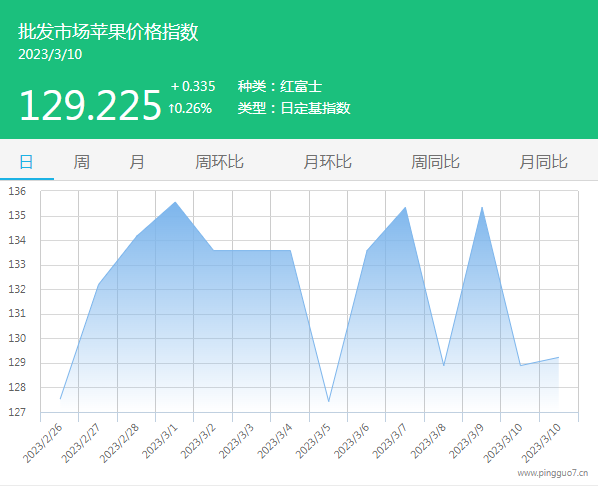Viewport: 598px width, 486px height.
Task: Click the 2023/3/7 x-axis date label
Action: (390, 441)
